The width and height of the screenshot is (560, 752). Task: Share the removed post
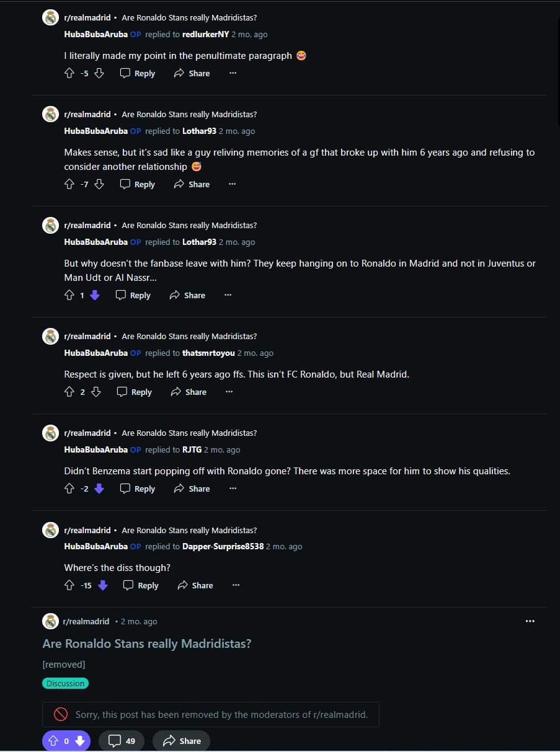(181, 741)
